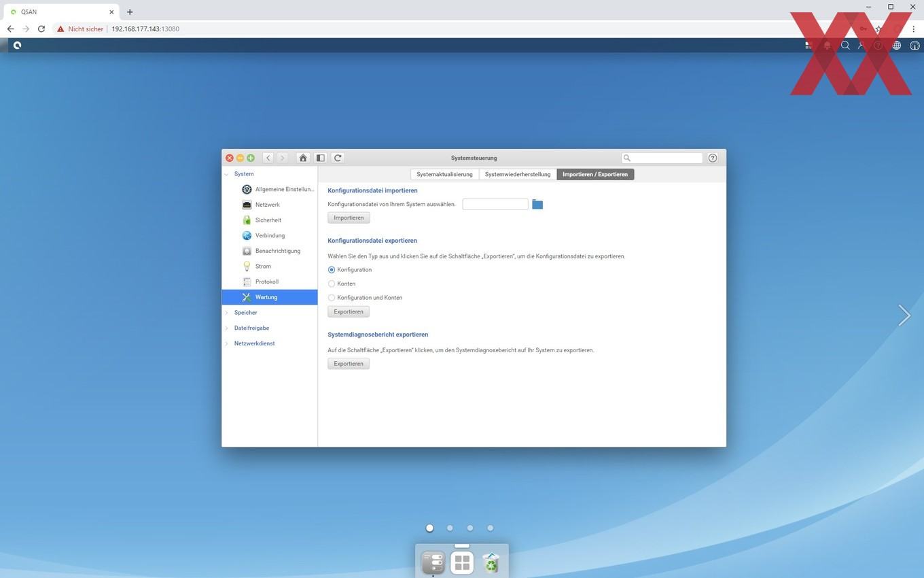
Task: Select the Konten radio button
Action: pos(332,284)
